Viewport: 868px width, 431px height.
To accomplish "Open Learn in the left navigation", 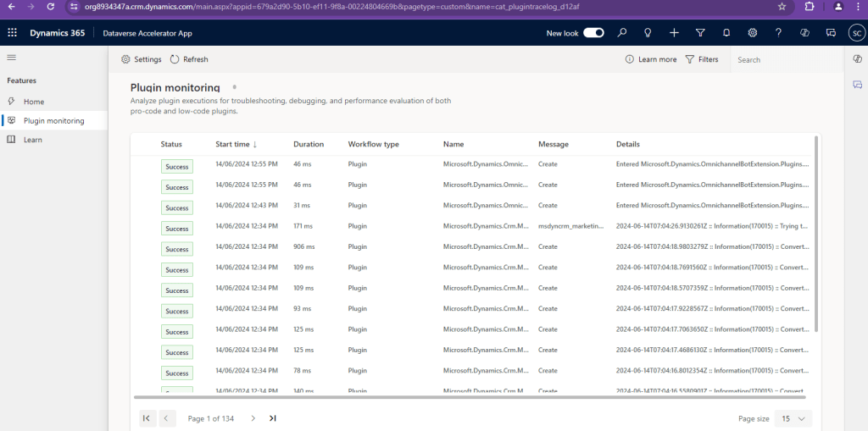I will click(x=33, y=140).
